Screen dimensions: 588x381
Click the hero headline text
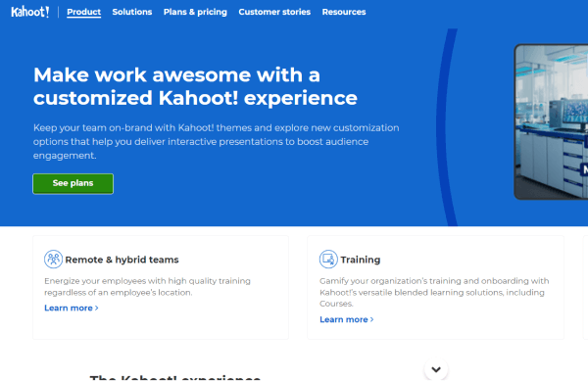click(195, 86)
